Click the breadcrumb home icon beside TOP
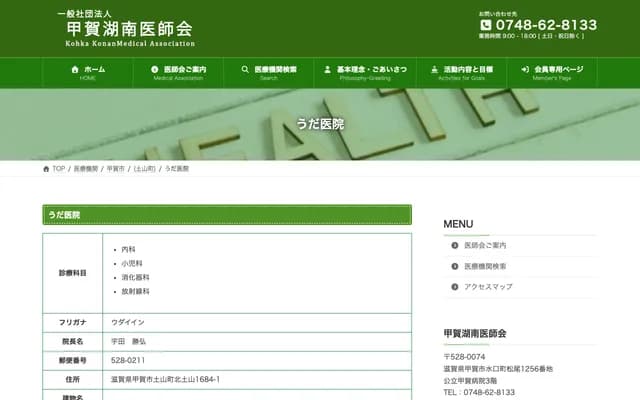The height and width of the screenshot is (400, 640). 46,169
